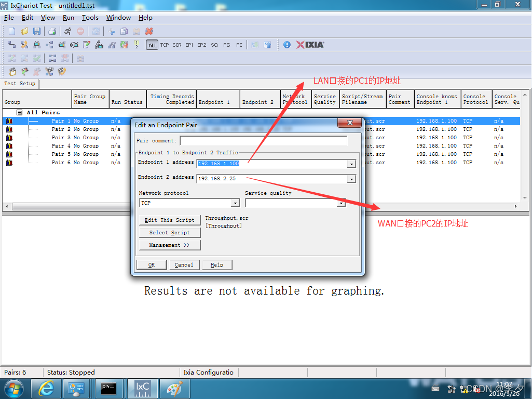
Task: Toggle the ALL view filter button
Action: pos(152,45)
